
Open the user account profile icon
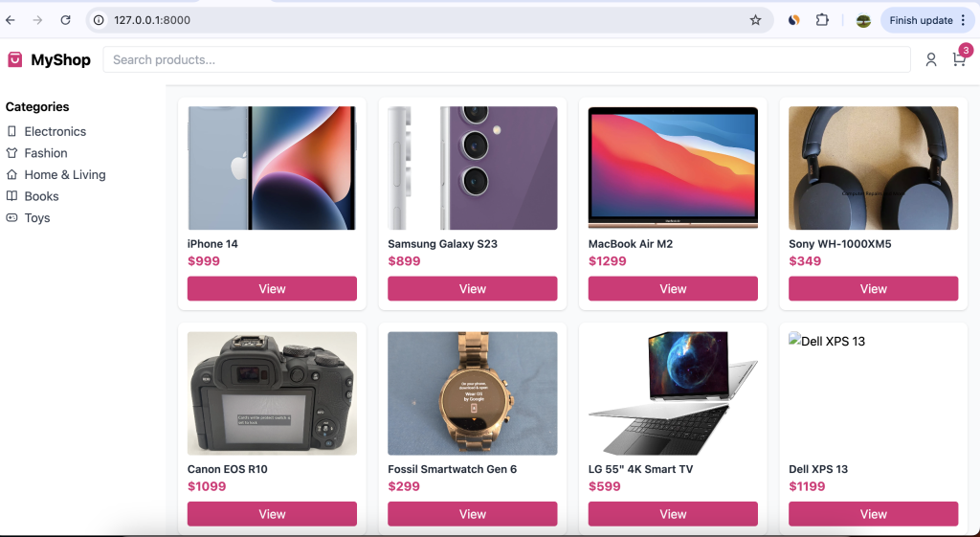[x=930, y=59]
